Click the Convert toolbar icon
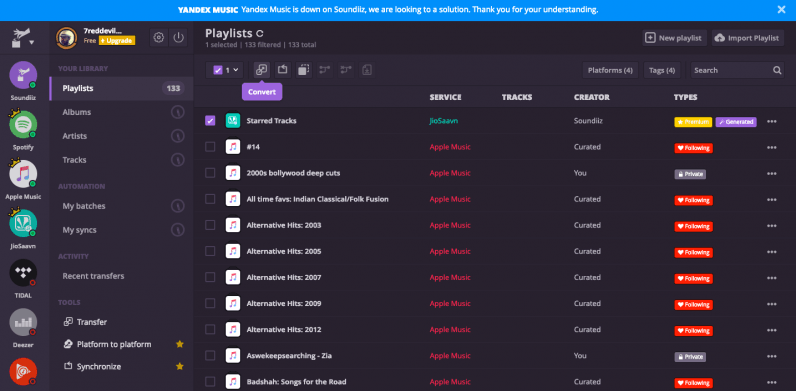Viewport: 796px width, 391px height. coord(262,70)
